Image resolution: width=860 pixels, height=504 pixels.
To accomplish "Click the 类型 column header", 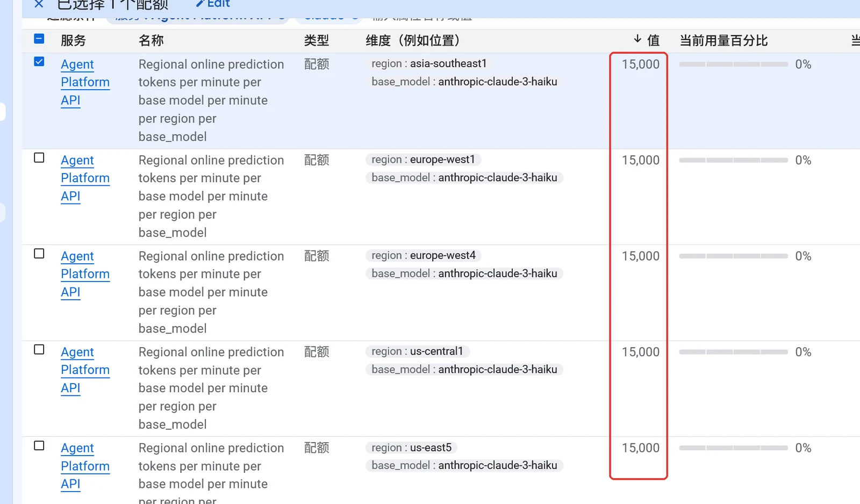I will coord(317,40).
